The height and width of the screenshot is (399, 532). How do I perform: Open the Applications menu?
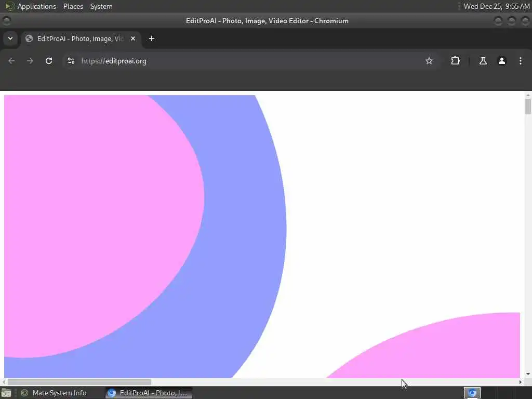(x=37, y=6)
